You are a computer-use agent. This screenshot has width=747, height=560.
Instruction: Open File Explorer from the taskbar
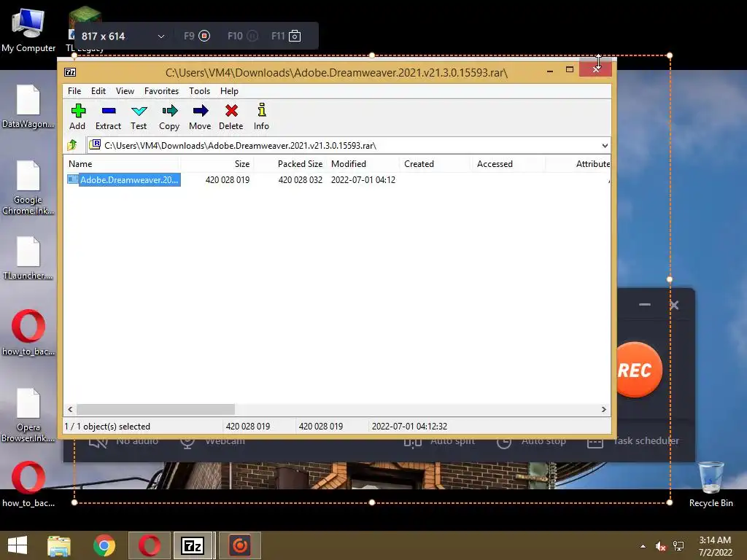(x=59, y=545)
